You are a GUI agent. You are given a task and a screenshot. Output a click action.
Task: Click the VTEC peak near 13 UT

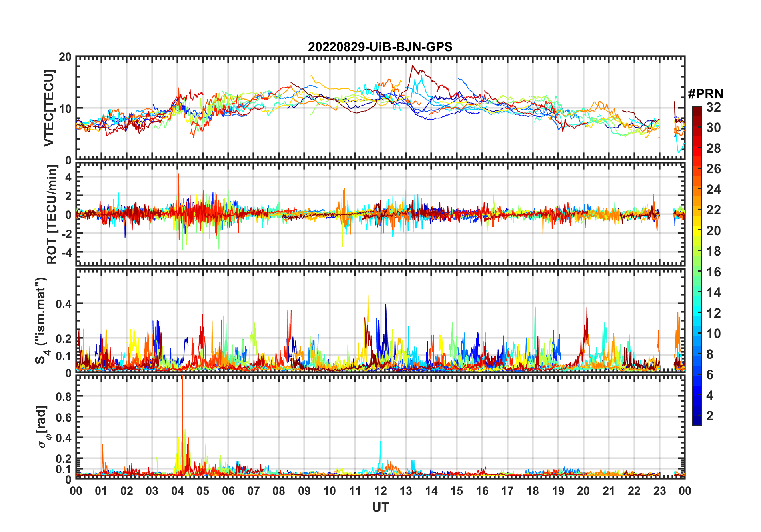(413, 66)
